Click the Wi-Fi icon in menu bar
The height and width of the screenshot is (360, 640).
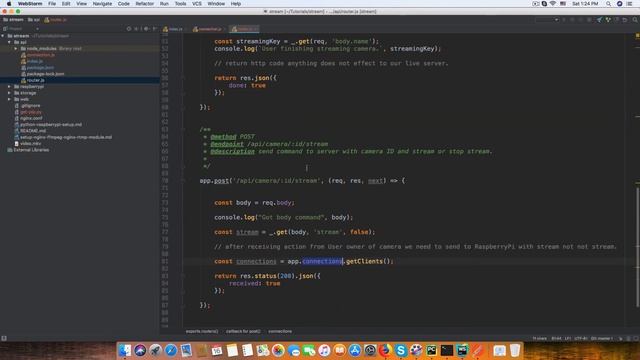click(553, 4)
